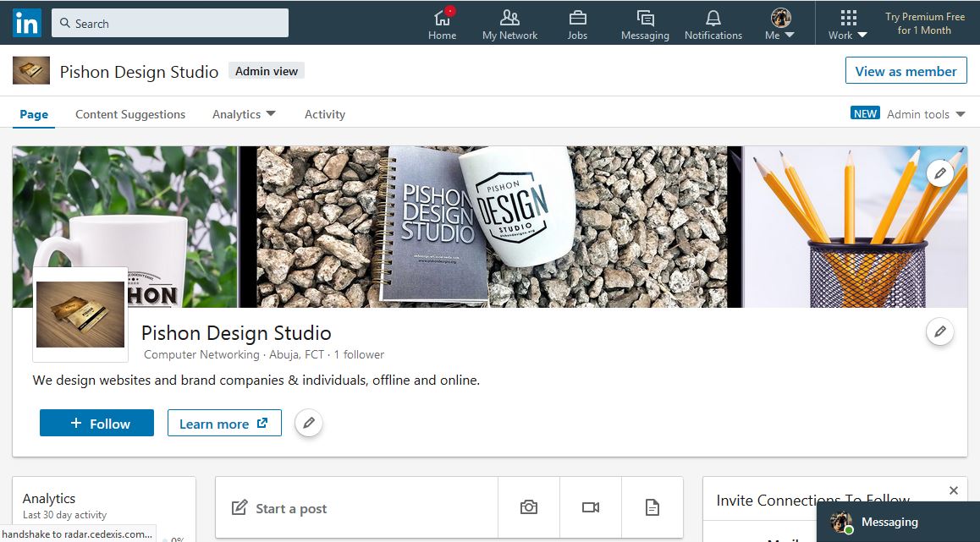Viewport: 980px width, 542px height.
Task: Click the Invite Connections To Follow heading
Action: click(x=813, y=501)
